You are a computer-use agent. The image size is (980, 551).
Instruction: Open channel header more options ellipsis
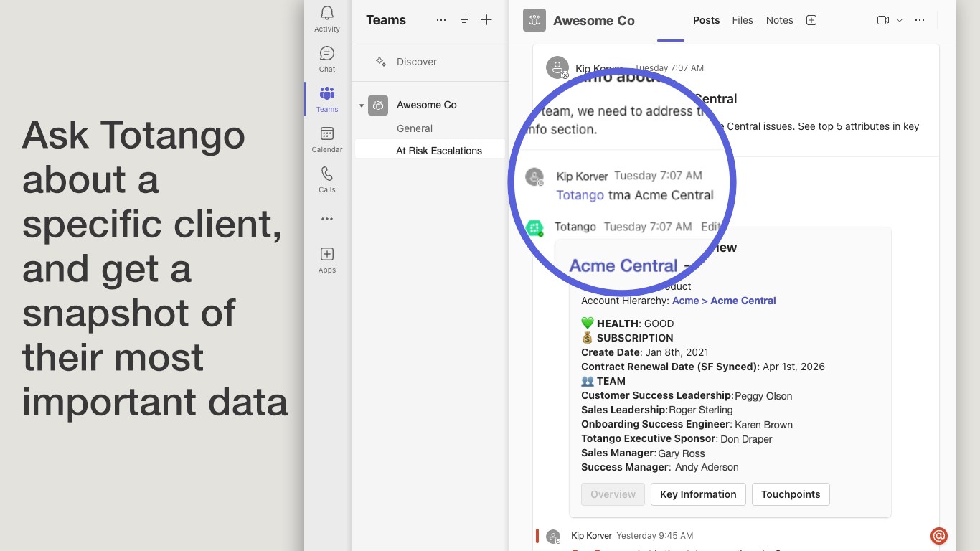tap(920, 20)
